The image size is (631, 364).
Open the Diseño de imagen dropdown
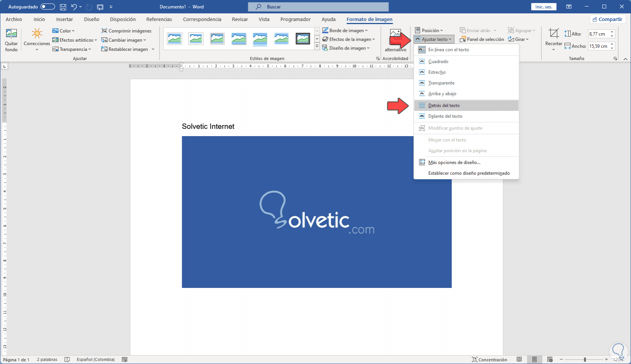tap(346, 48)
